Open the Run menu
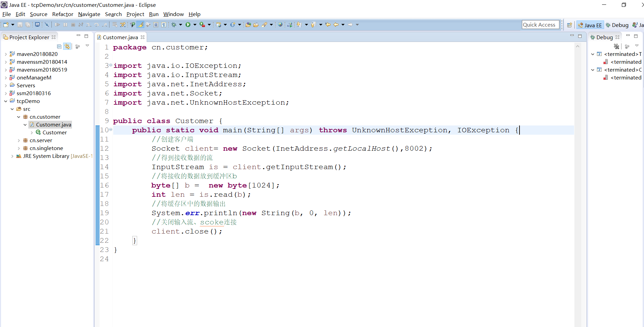This screenshot has height=327, width=644. pos(154,14)
